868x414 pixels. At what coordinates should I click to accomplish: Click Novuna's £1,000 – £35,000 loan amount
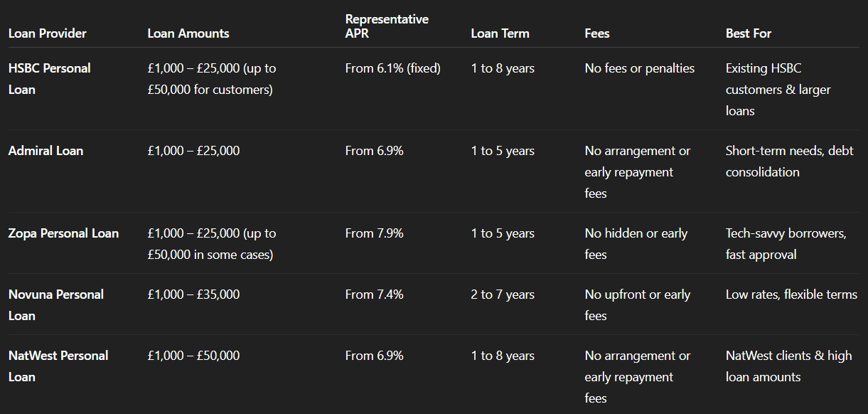coord(193,294)
